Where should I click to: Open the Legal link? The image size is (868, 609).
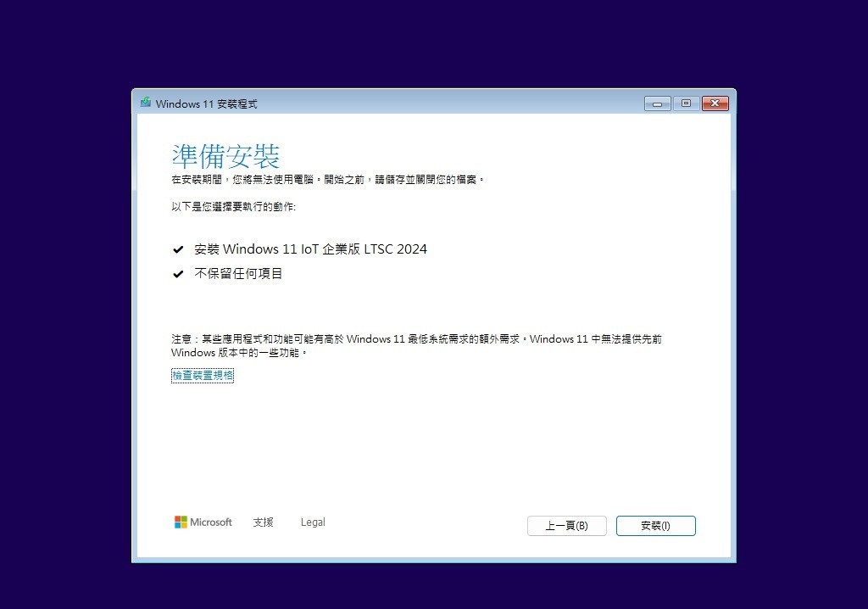pos(313,522)
